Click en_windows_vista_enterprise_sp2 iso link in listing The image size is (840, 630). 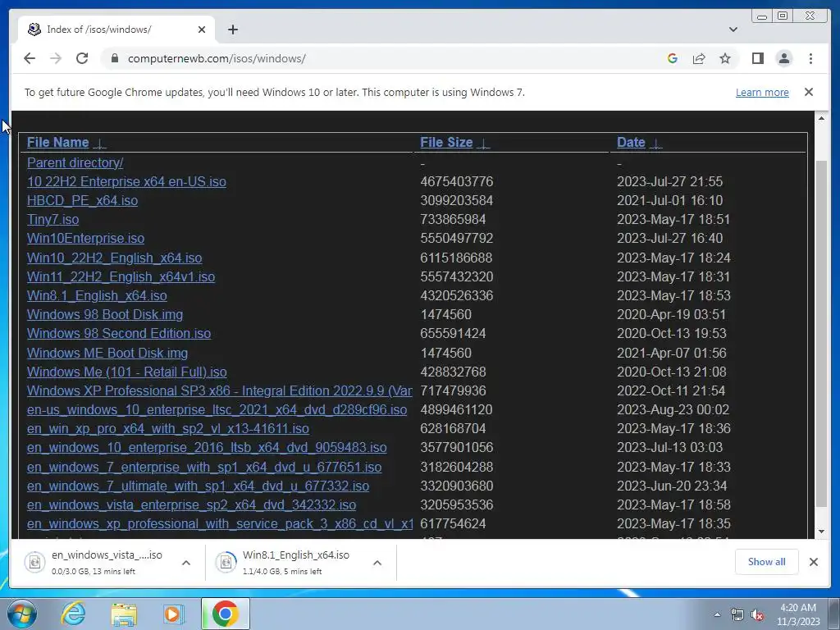click(x=191, y=504)
